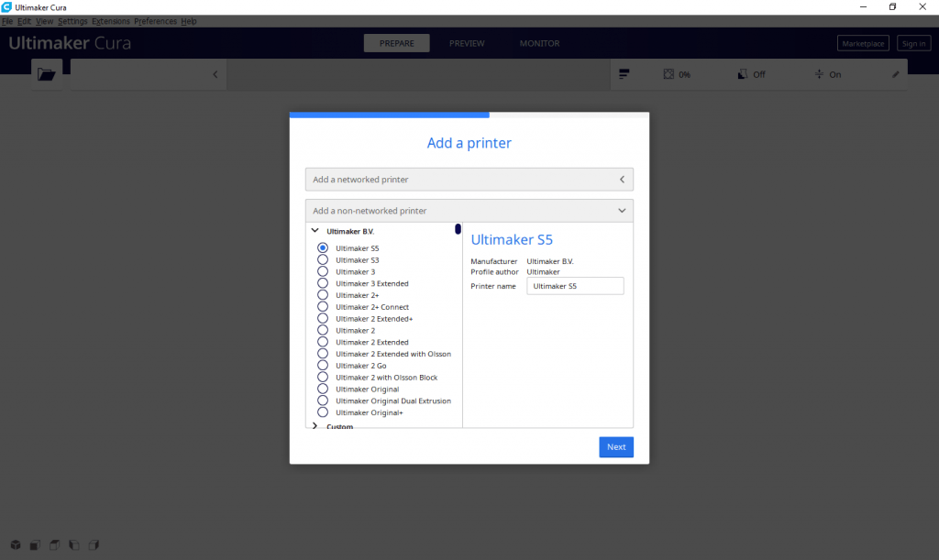Close the Ultimaker Cura window
The width and height of the screenshot is (939, 560).
click(x=922, y=7)
